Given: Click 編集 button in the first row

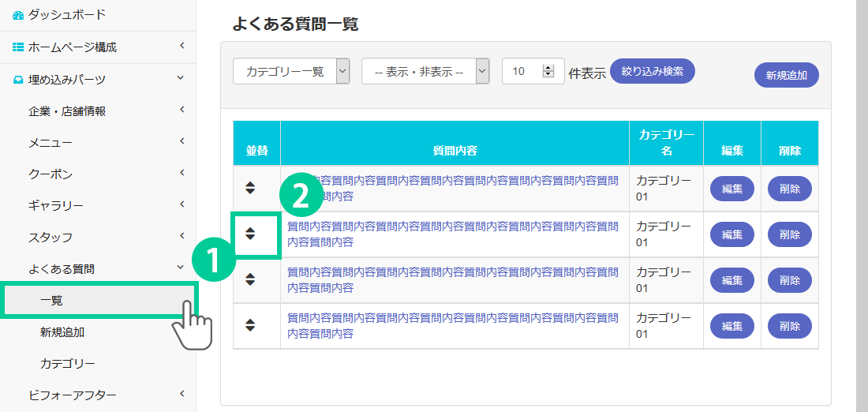Looking at the screenshot, I should pos(731,189).
